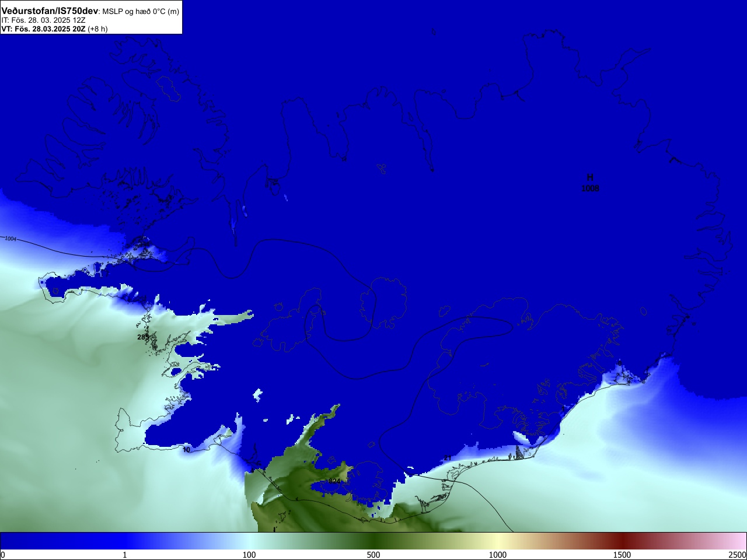Click the "100" label on the color scale

point(249,555)
